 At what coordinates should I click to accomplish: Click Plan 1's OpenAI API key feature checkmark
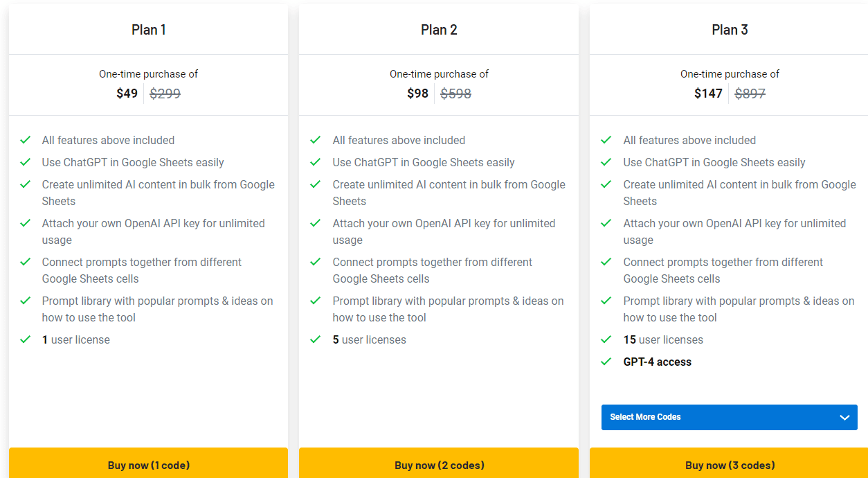click(26, 223)
